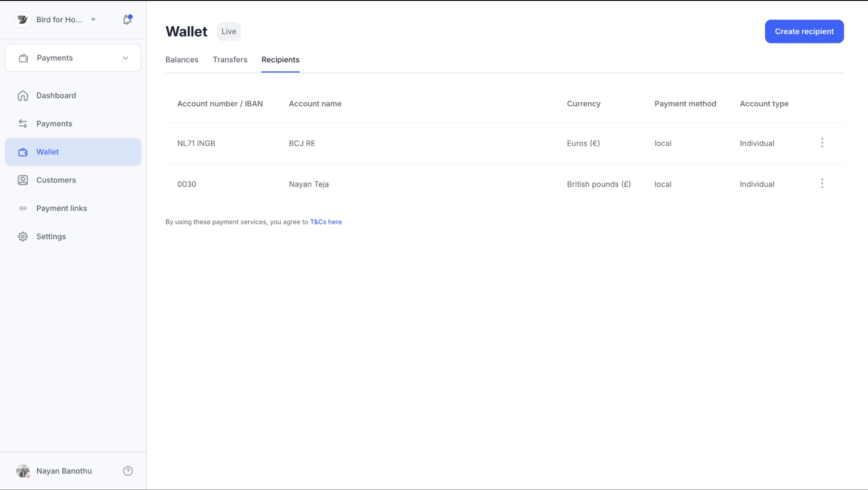This screenshot has width=868, height=490.
Task: Click the Payments arrows icon in sidebar
Action: pyautogui.click(x=23, y=124)
